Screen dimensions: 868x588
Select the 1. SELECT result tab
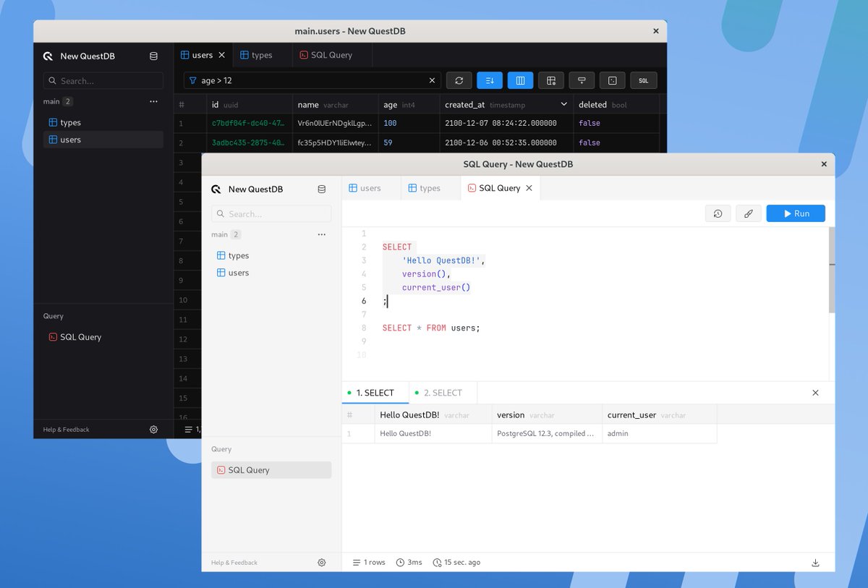[375, 393]
